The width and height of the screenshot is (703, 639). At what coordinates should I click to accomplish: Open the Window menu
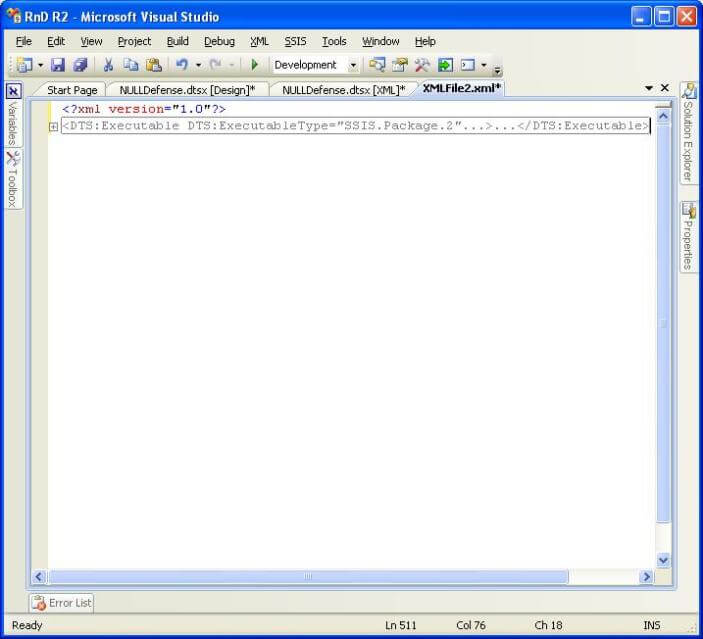381,41
